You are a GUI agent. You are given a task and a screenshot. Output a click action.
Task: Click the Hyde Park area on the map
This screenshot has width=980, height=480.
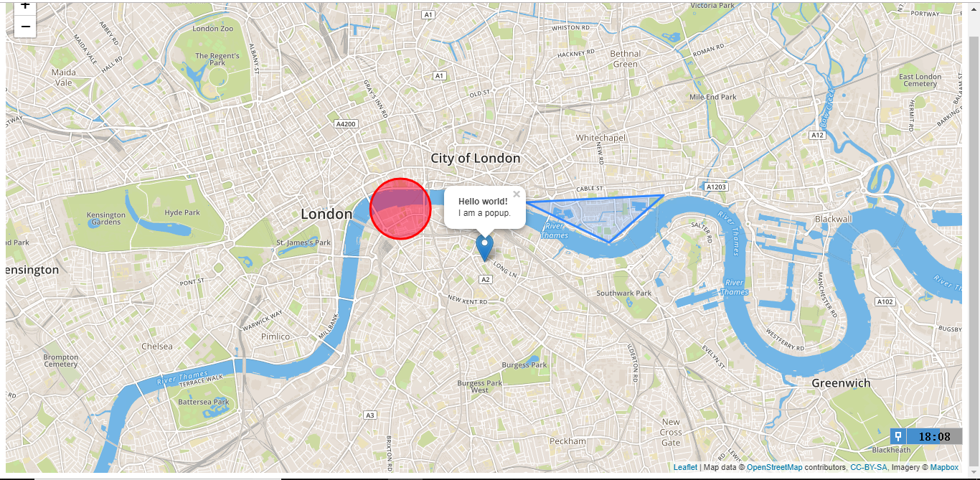coord(182,212)
